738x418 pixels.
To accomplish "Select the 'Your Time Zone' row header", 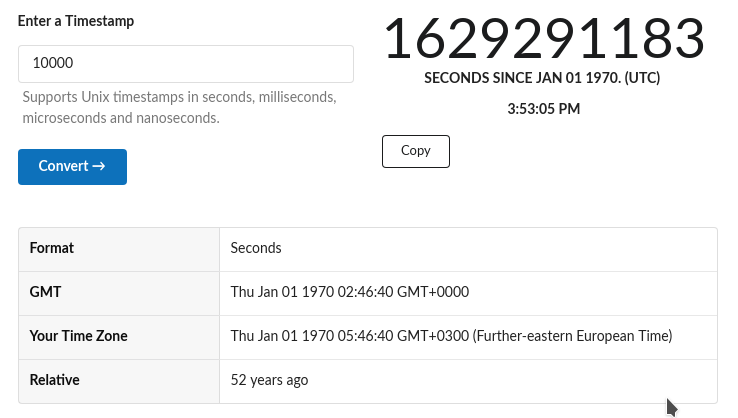I will point(78,336).
